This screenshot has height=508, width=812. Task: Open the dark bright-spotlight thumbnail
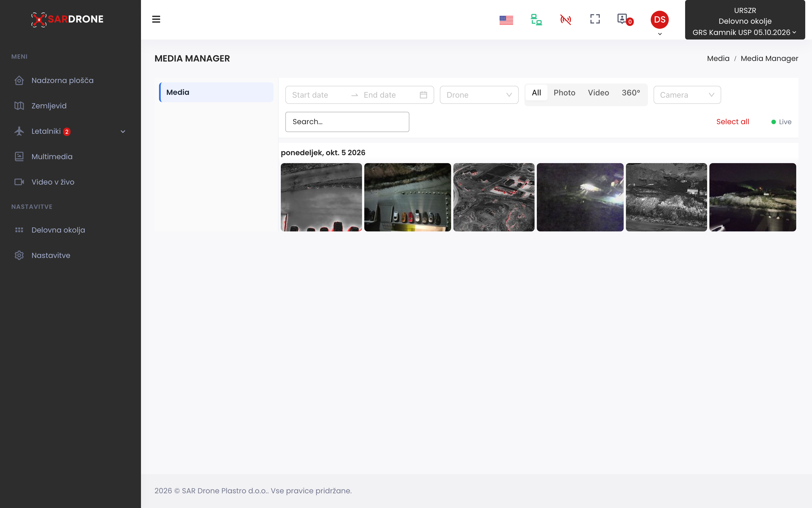click(x=580, y=197)
